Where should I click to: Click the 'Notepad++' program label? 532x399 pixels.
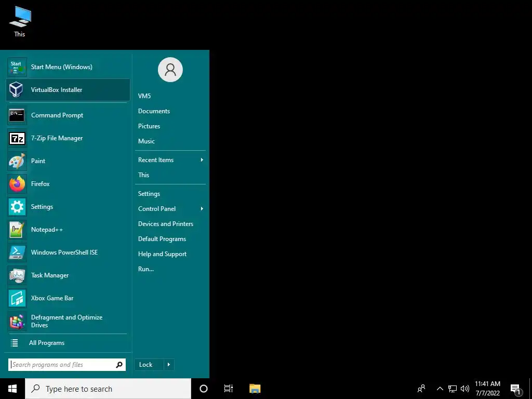point(47,230)
